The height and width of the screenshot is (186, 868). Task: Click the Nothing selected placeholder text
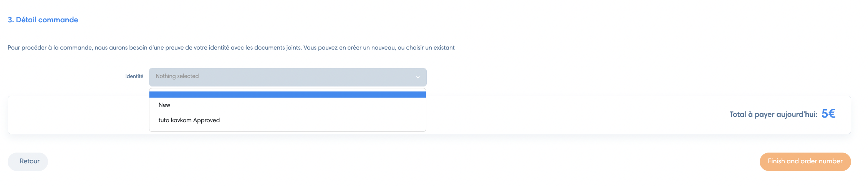tap(177, 76)
